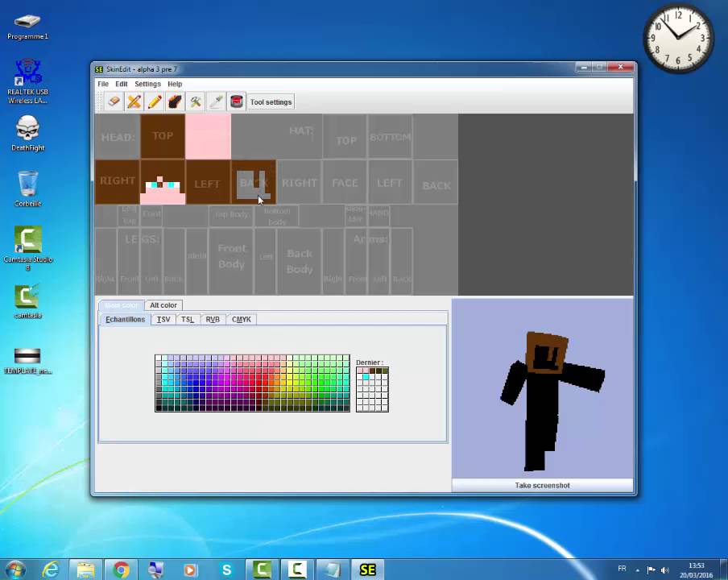Click the Back Body region
This screenshot has width=728, height=580.
coord(300,261)
